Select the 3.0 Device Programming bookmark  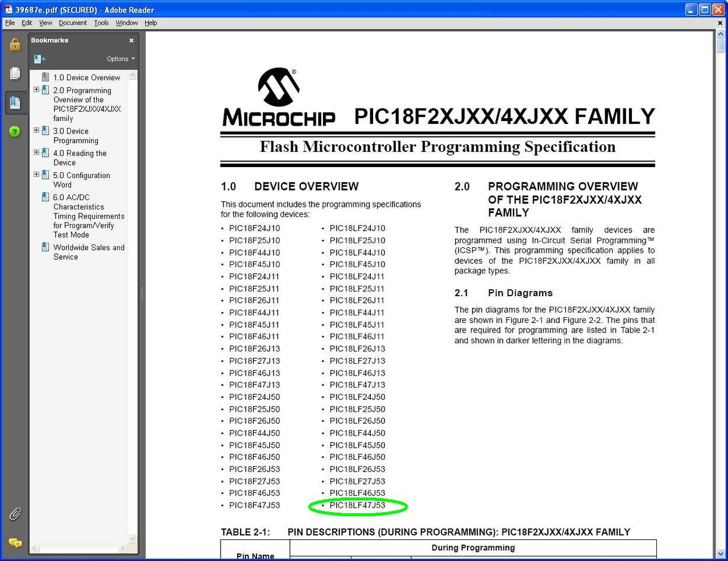(x=76, y=136)
